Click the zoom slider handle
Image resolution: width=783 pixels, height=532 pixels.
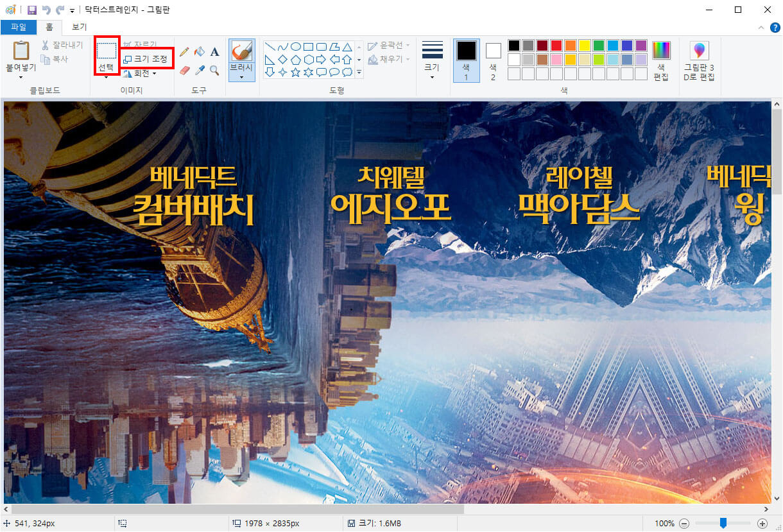(x=723, y=523)
